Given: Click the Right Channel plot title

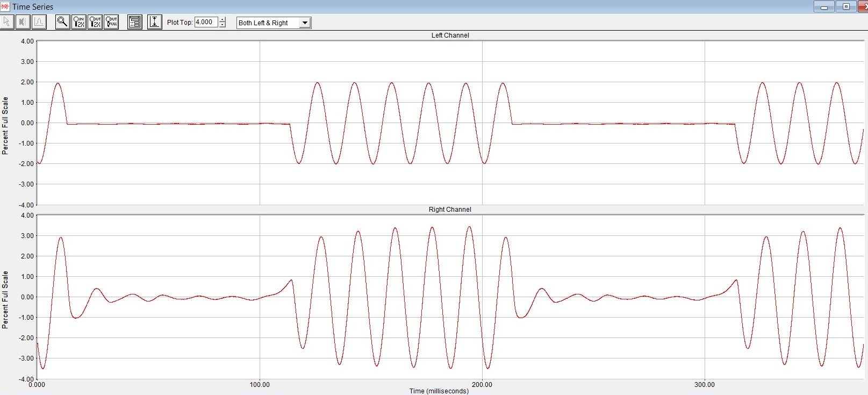Looking at the screenshot, I should (450, 210).
